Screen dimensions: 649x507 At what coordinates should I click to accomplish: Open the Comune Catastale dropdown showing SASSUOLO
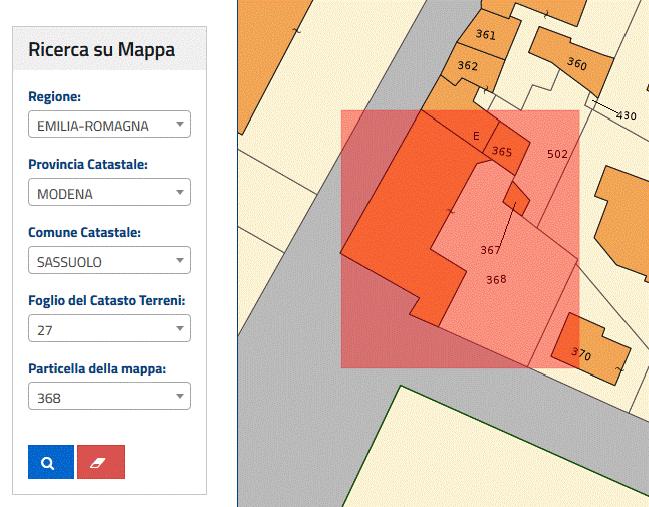[x=109, y=261]
